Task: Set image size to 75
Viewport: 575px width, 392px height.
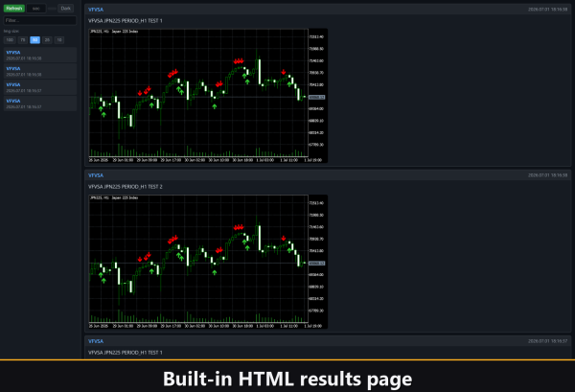Action: (23, 40)
